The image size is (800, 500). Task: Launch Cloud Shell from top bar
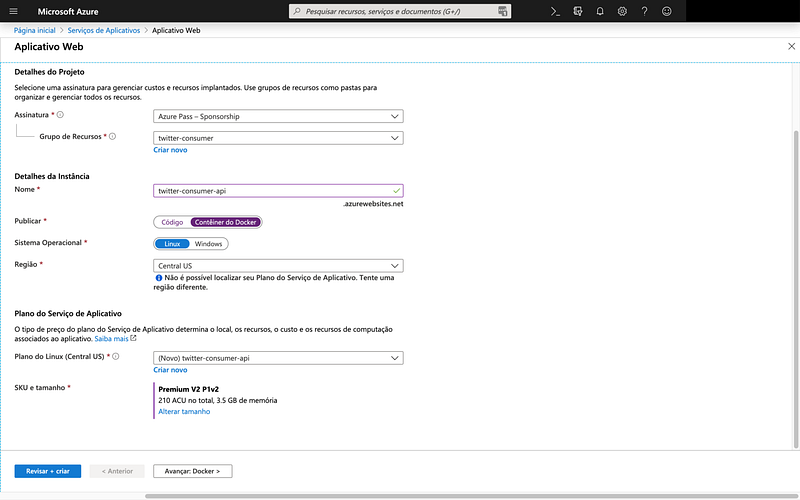[555, 11]
